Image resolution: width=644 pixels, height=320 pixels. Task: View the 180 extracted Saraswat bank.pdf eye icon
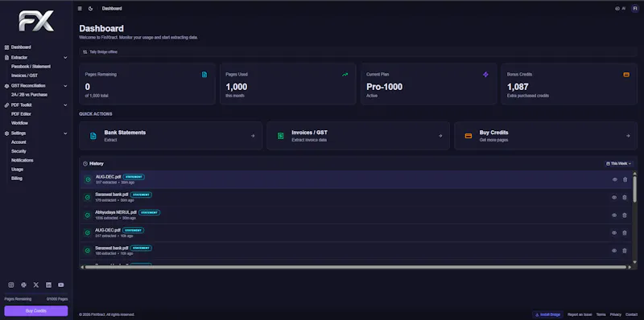pyautogui.click(x=614, y=251)
